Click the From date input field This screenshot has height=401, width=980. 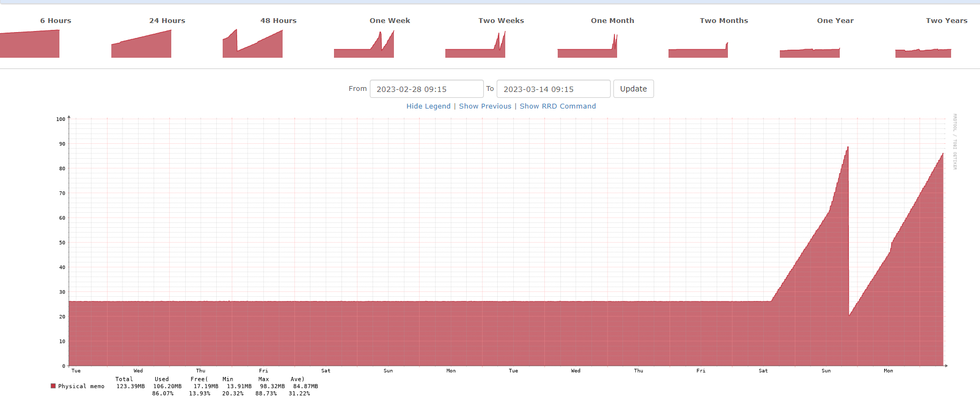pyautogui.click(x=426, y=89)
